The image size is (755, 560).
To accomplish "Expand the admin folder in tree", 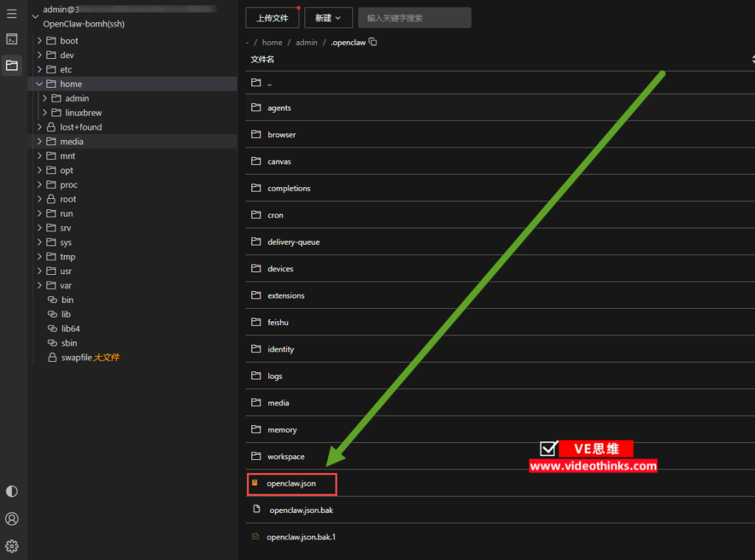I will (45, 98).
